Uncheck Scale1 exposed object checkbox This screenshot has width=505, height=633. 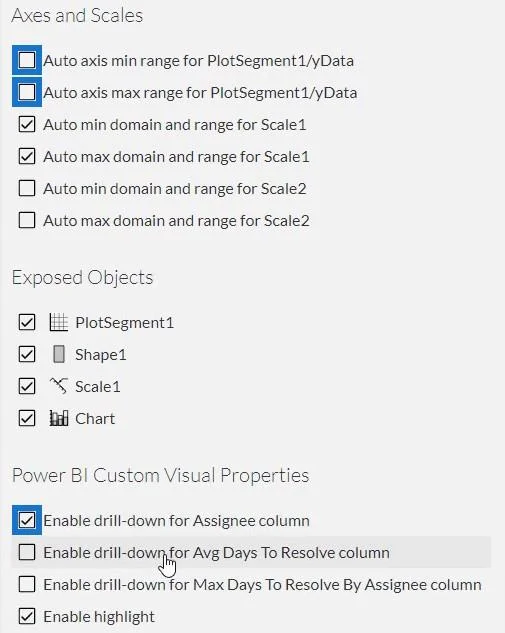tap(27, 386)
